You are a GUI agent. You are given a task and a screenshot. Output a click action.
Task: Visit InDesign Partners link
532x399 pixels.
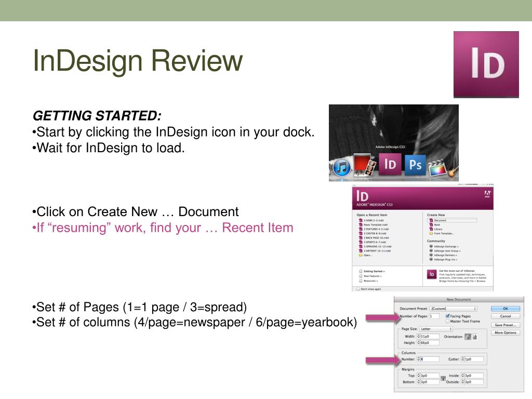443,255
